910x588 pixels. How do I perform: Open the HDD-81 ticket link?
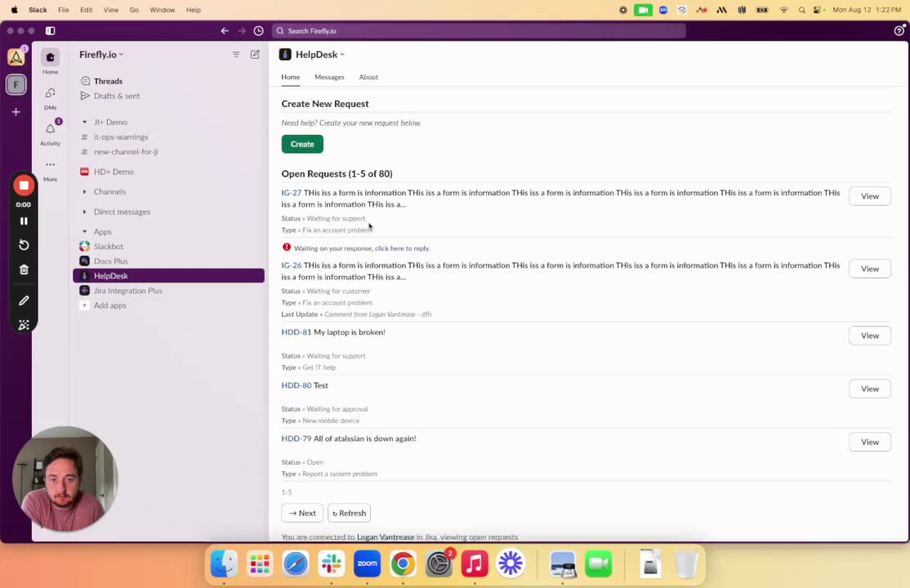[296, 332]
